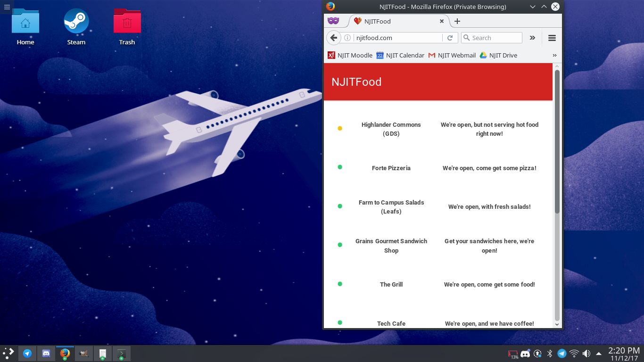Click 'The Grill' text
644x362 pixels.
391,284
